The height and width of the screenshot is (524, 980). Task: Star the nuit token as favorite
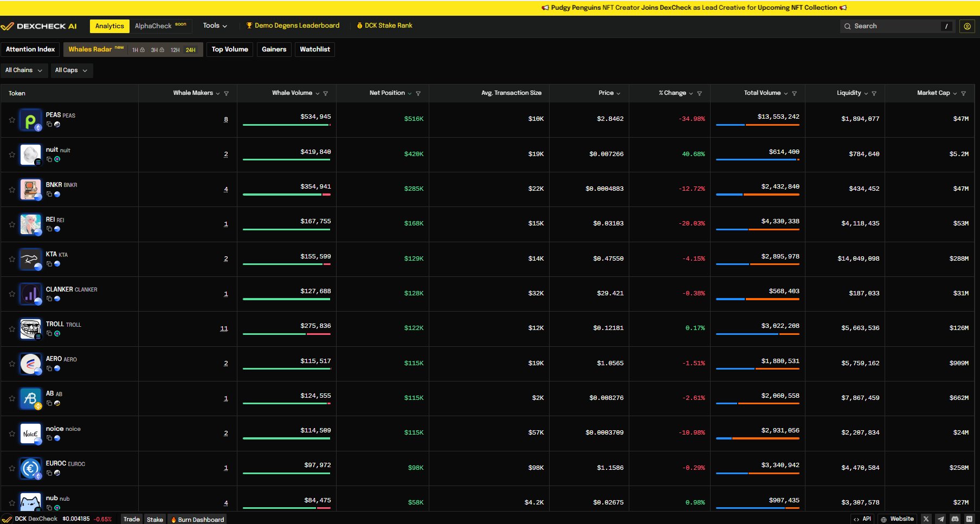(x=12, y=154)
